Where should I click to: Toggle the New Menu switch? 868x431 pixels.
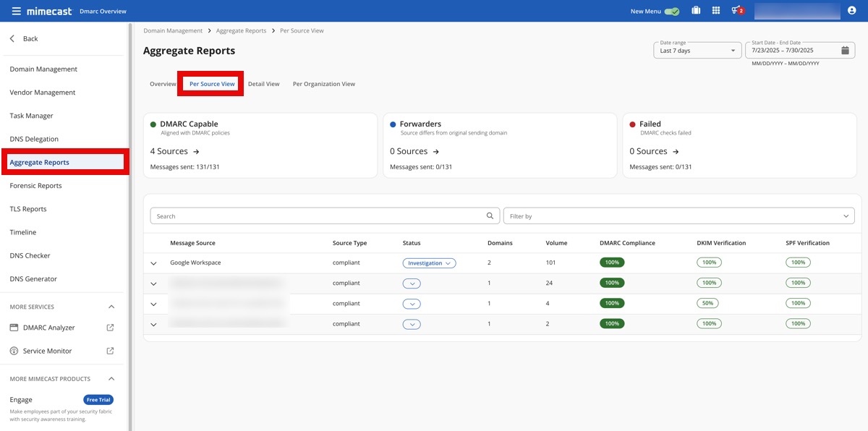(672, 12)
